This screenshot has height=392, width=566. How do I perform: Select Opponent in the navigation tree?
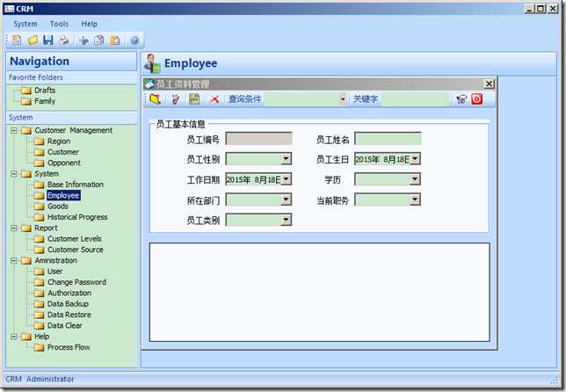[x=64, y=163]
